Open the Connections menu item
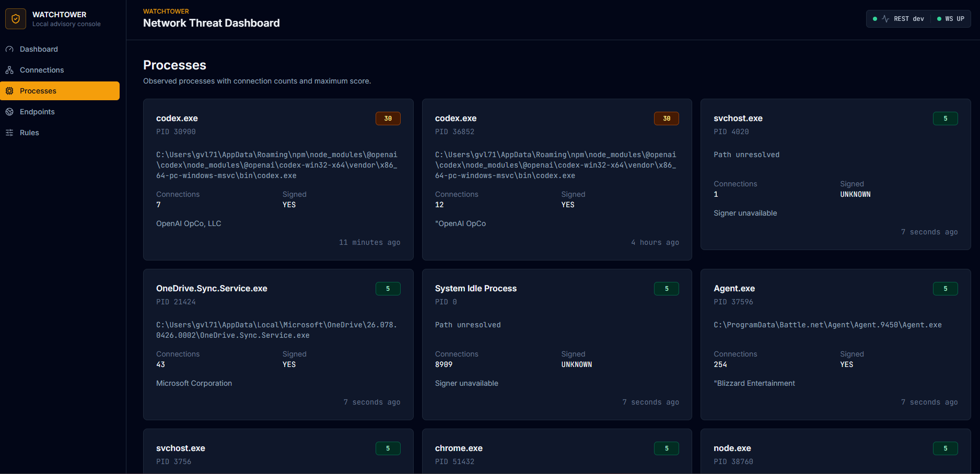This screenshot has height=474, width=980. coord(60,70)
